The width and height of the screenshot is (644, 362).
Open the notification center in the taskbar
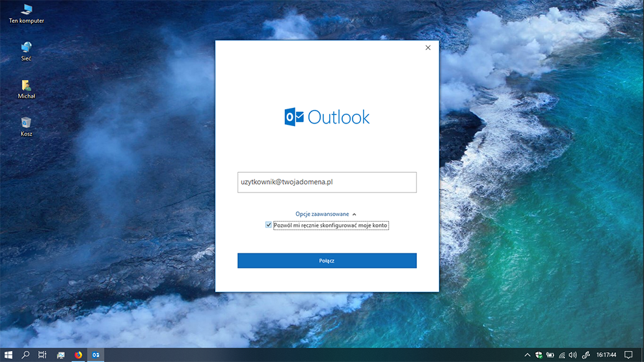628,355
